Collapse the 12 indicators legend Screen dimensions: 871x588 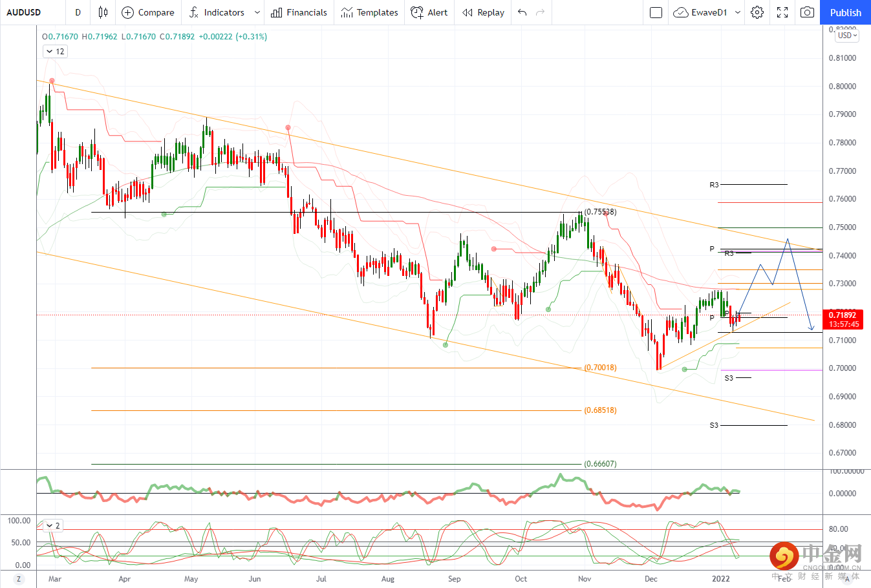[x=55, y=52]
